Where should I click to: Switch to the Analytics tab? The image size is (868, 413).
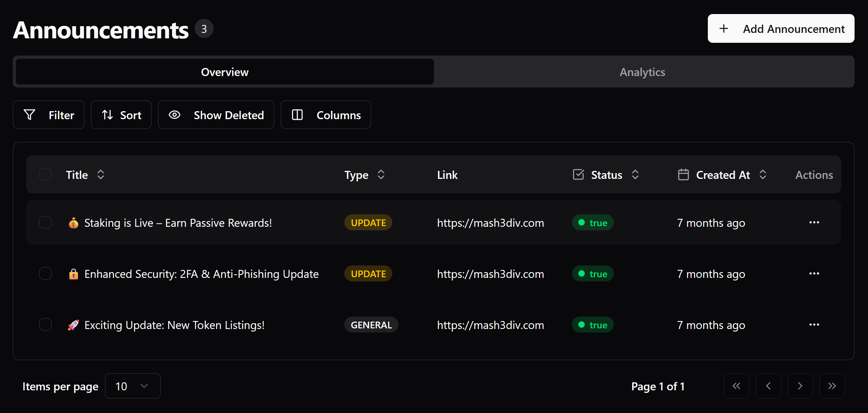pos(642,72)
